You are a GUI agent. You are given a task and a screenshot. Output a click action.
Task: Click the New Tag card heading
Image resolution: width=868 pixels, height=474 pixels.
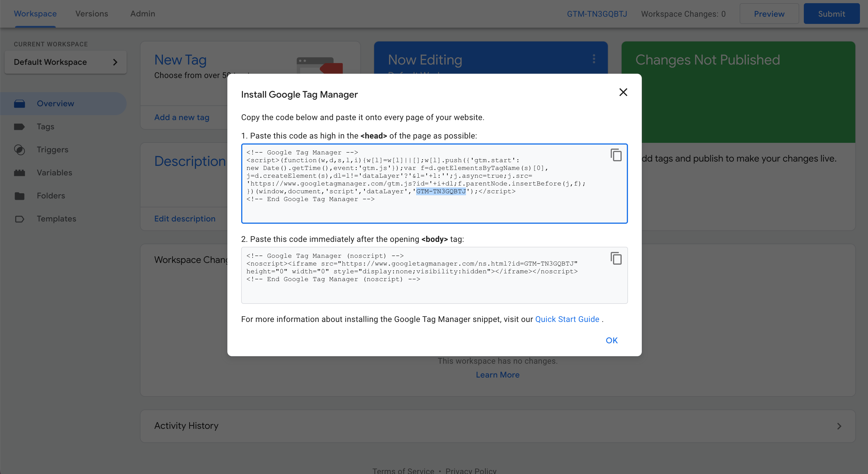pos(180,60)
